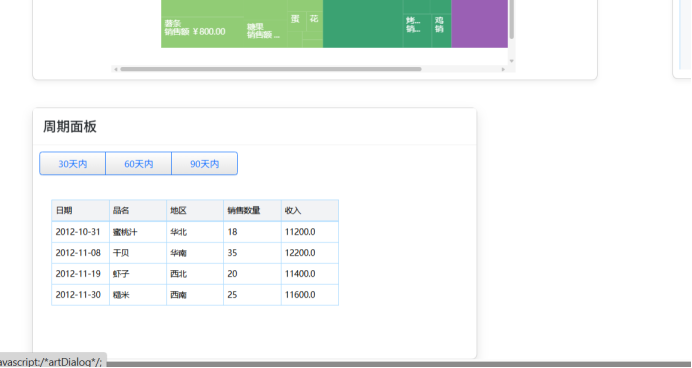692x368 pixels.
Task: Click the 品名 column header
Action: [x=138, y=210]
